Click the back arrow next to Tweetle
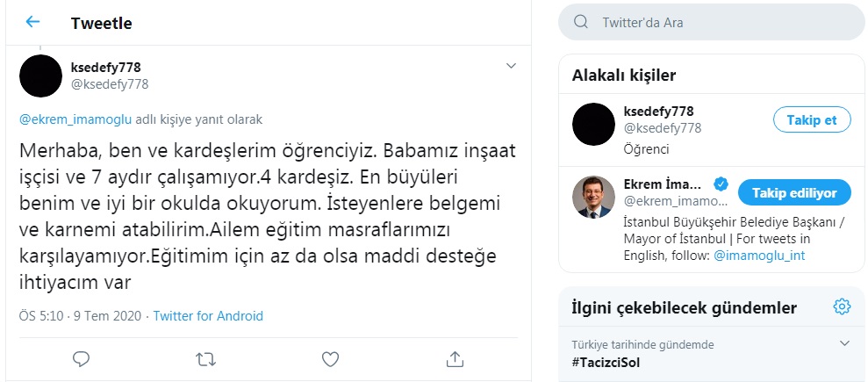868x382 pixels. tap(32, 22)
